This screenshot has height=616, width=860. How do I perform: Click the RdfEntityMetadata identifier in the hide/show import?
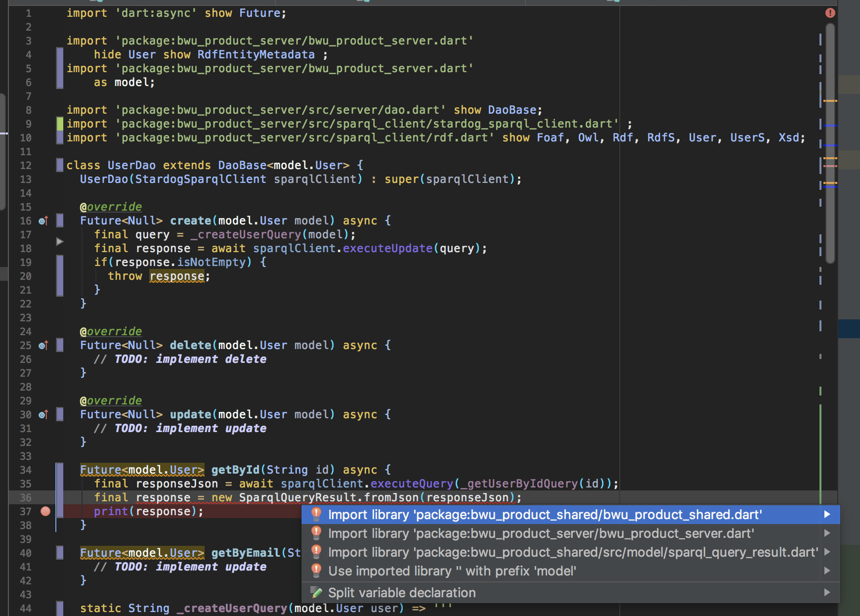(x=256, y=54)
